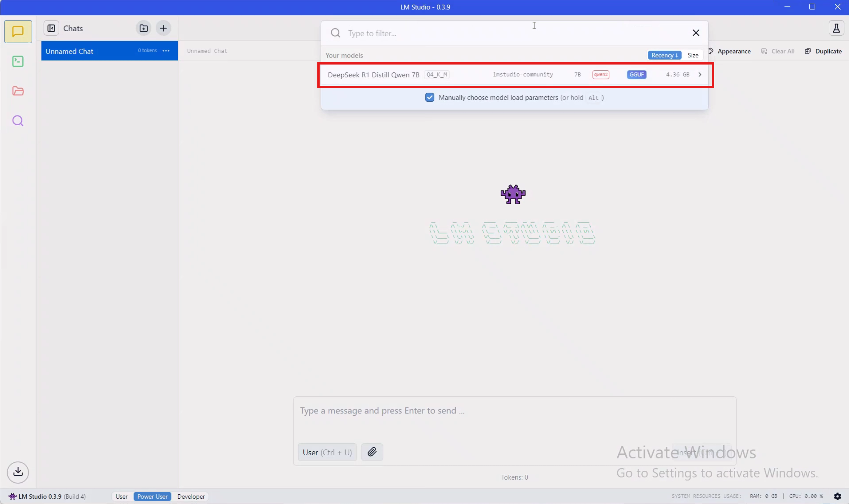Switch to User mode
The image size is (849, 504).
[x=122, y=496]
